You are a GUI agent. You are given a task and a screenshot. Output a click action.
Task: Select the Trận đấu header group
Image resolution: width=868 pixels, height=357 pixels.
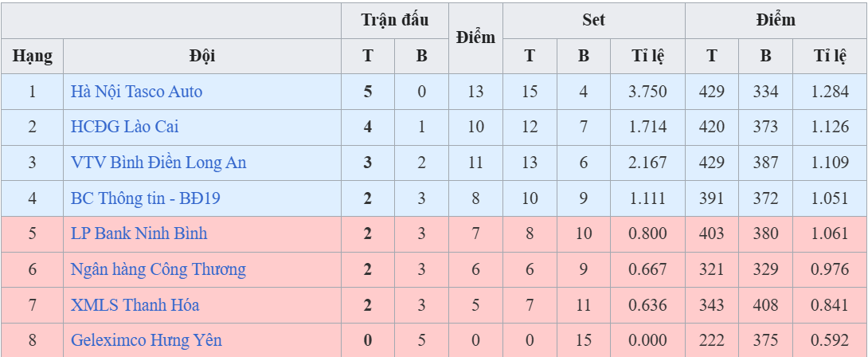(395, 21)
